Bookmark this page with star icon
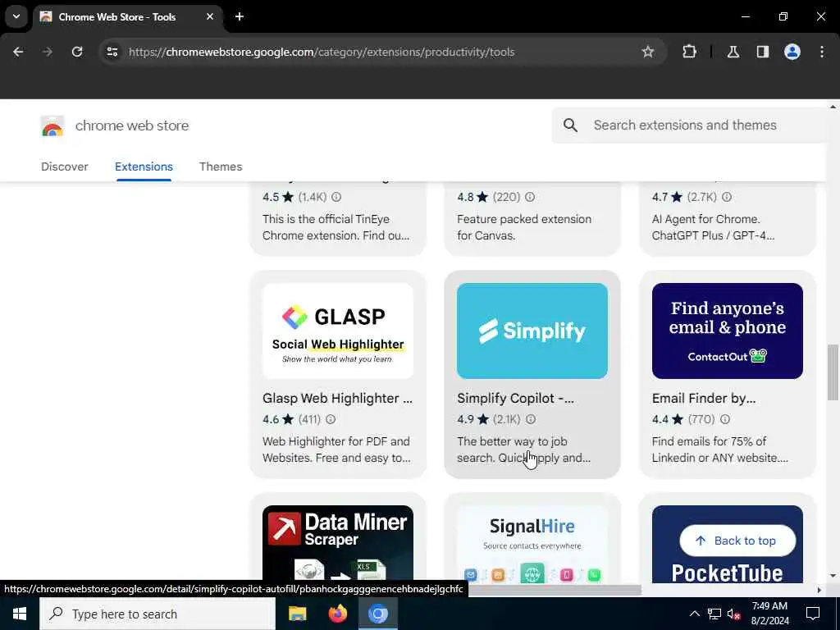Viewport: 840px width, 630px height. 648,52
